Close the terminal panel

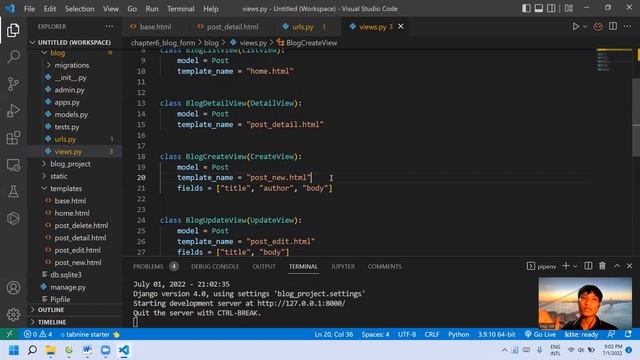(629, 266)
